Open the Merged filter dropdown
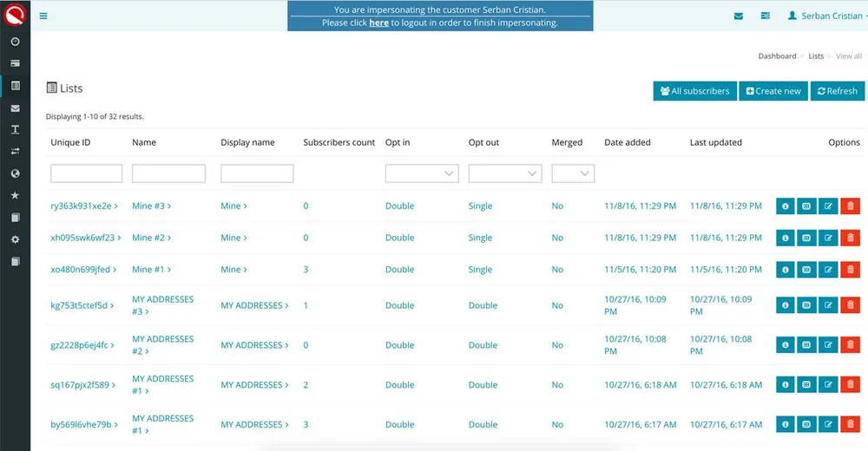 (573, 173)
